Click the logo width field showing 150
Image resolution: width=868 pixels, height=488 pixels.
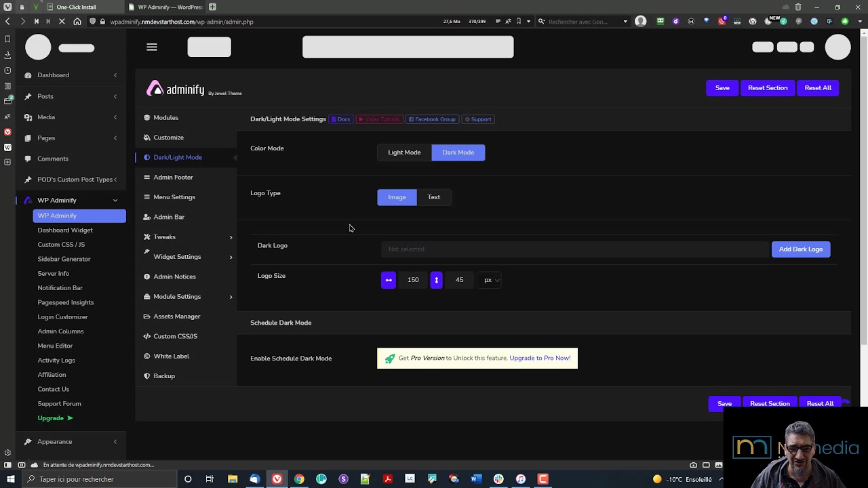(413, 280)
